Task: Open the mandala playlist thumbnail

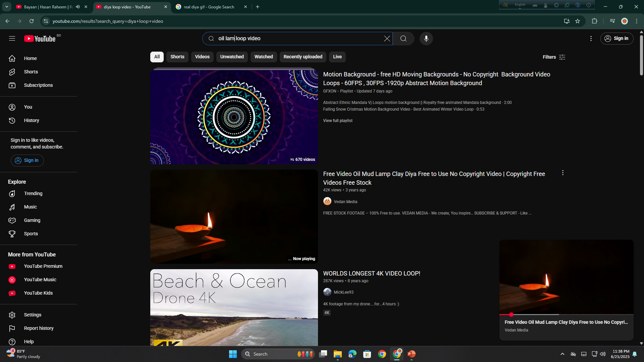Action: [234, 117]
